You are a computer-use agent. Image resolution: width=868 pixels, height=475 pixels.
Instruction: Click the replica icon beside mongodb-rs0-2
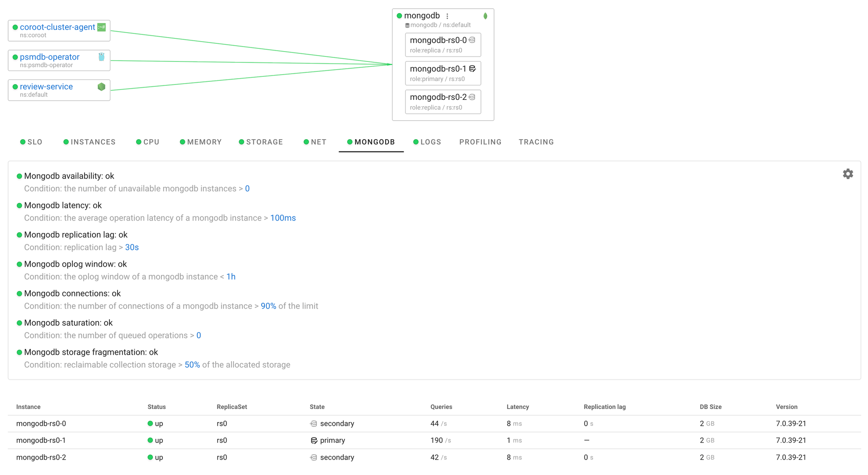coord(472,97)
